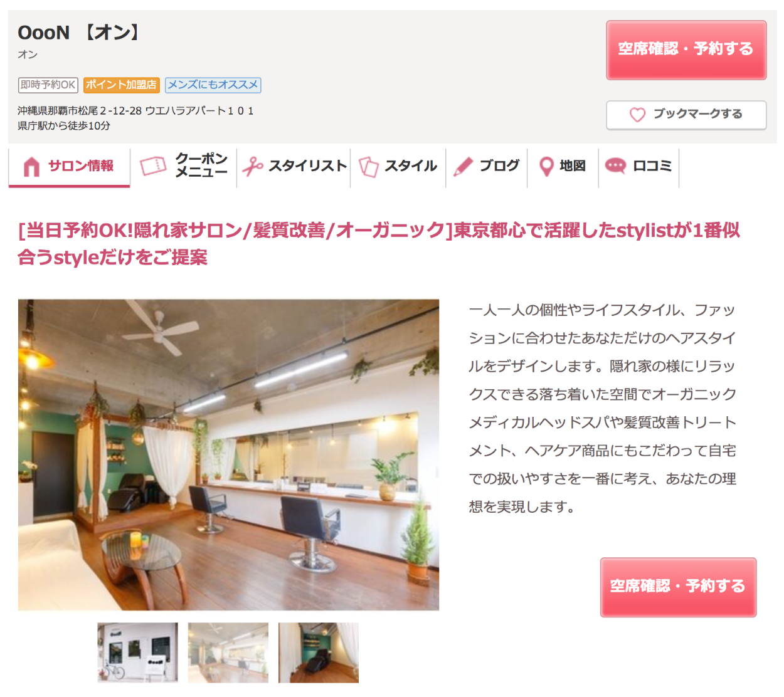Click the メンズにもオススメ tag
The height and width of the screenshot is (697, 784).
[213, 85]
